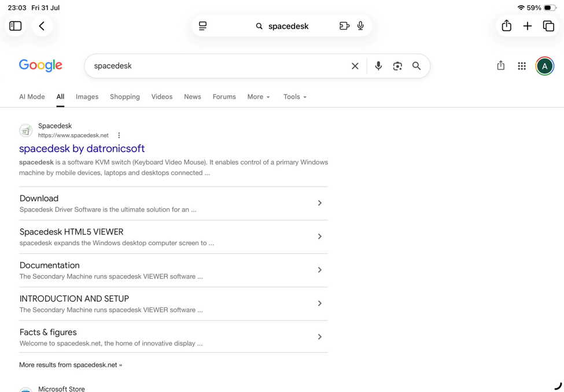Submit the Google search with magnifier button
Screen dimensions: 564x392
[416, 66]
